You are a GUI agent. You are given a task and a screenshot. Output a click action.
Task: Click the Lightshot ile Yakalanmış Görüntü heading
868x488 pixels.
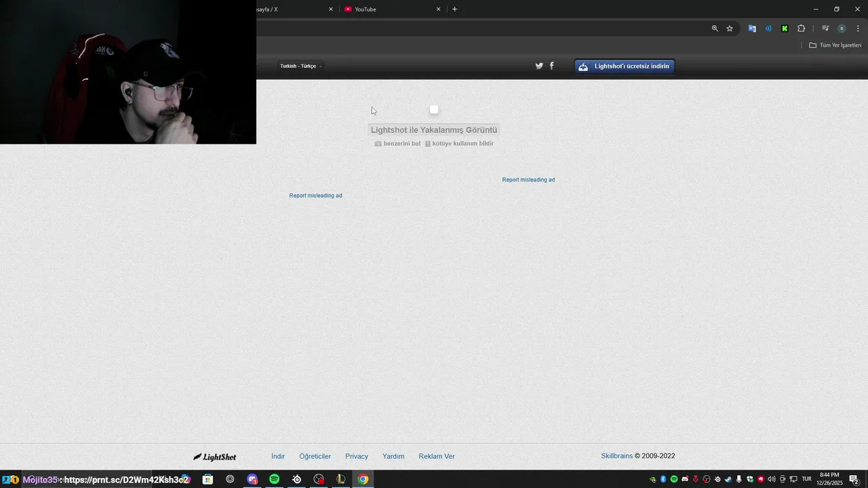(x=434, y=129)
